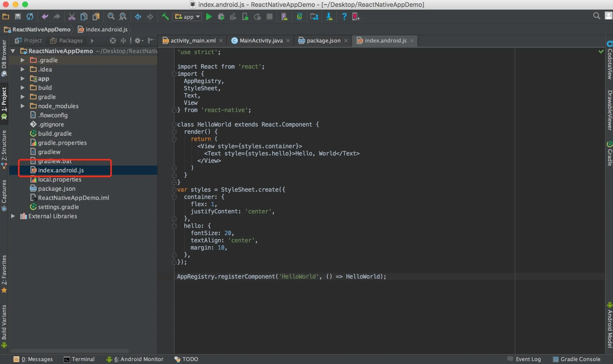
Task: Click Attach debugger to Android process icon
Action: pyautogui.click(x=245, y=17)
